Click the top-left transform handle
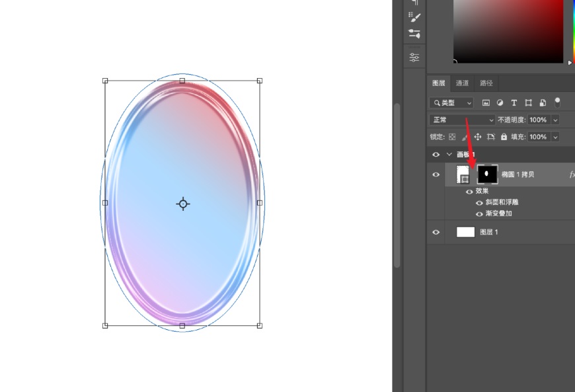 105,81
